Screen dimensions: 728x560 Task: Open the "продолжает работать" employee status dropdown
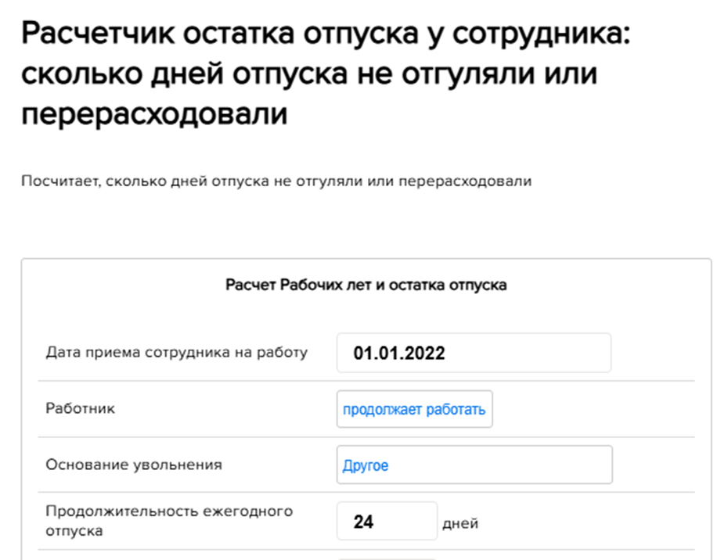[x=414, y=409]
